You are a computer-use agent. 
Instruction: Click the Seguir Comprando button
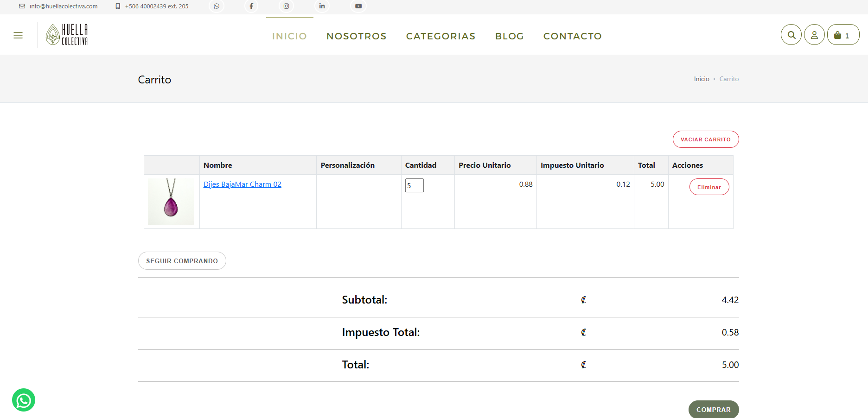(x=182, y=261)
